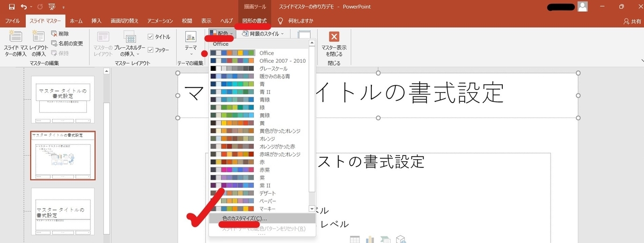Insert a new slide master
This screenshot has height=243, width=644.
15,45
